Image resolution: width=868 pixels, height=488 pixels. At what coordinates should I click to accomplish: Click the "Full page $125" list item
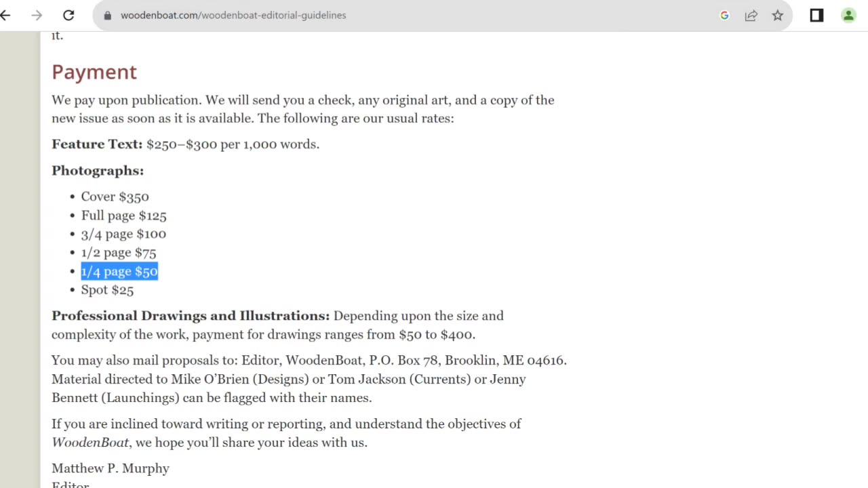coord(123,216)
